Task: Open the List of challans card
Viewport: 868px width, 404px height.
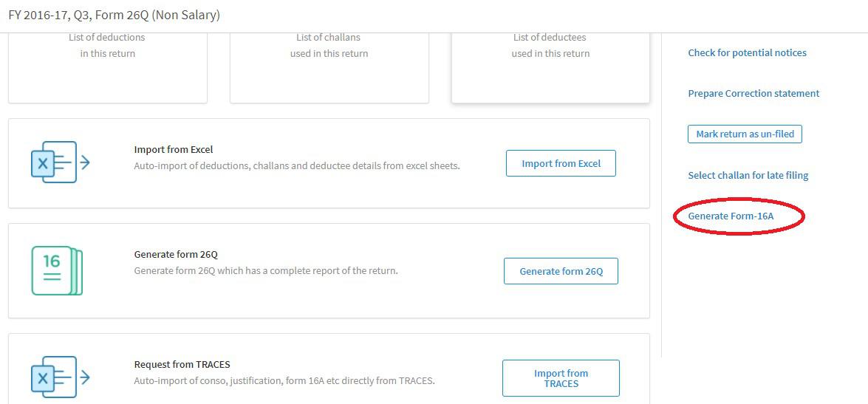Action: [x=329, y=67]
